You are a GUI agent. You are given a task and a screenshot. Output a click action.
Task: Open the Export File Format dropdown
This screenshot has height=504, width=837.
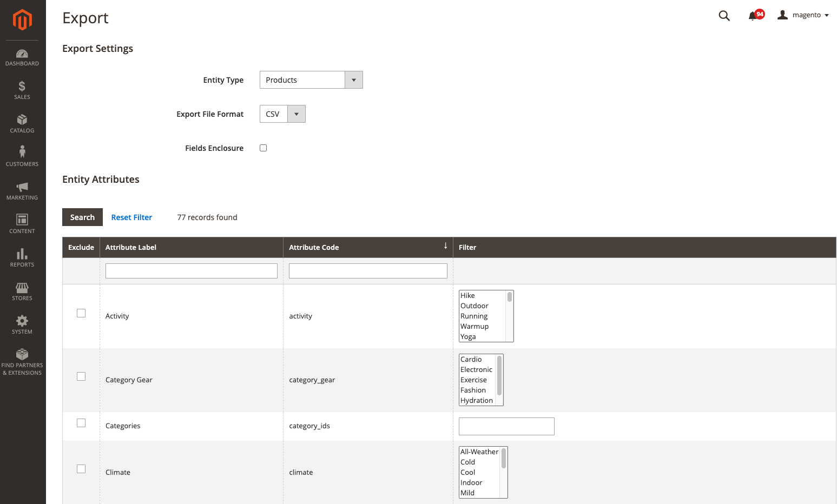point(282,114)
